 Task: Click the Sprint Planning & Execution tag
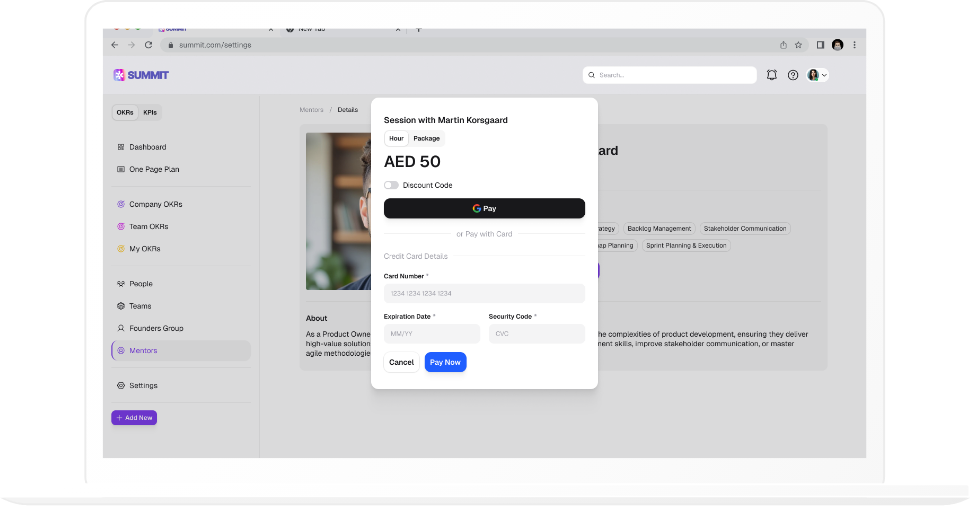click(x=686, y=246)
